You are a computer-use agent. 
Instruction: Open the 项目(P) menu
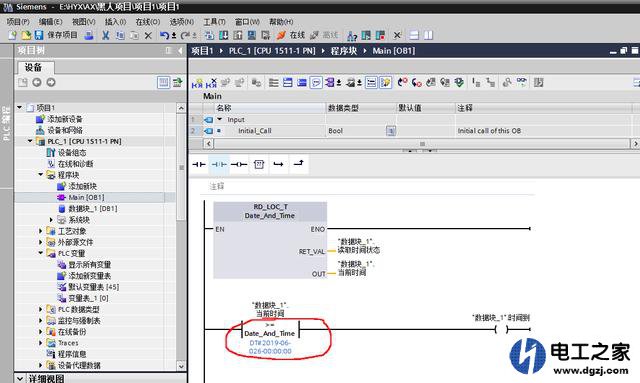coord(18,22)
